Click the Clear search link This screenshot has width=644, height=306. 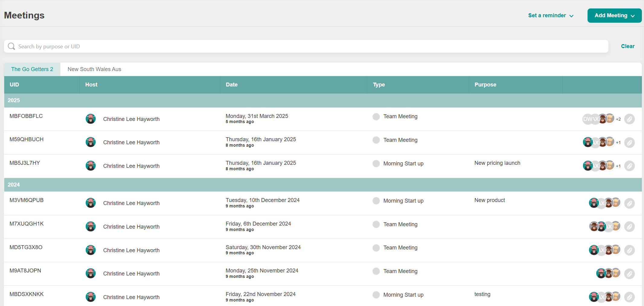point(627,46)
